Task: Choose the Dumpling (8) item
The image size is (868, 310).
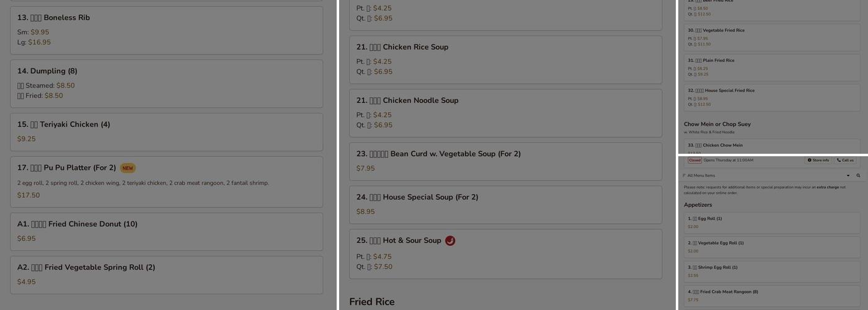Action: (166, 83)
